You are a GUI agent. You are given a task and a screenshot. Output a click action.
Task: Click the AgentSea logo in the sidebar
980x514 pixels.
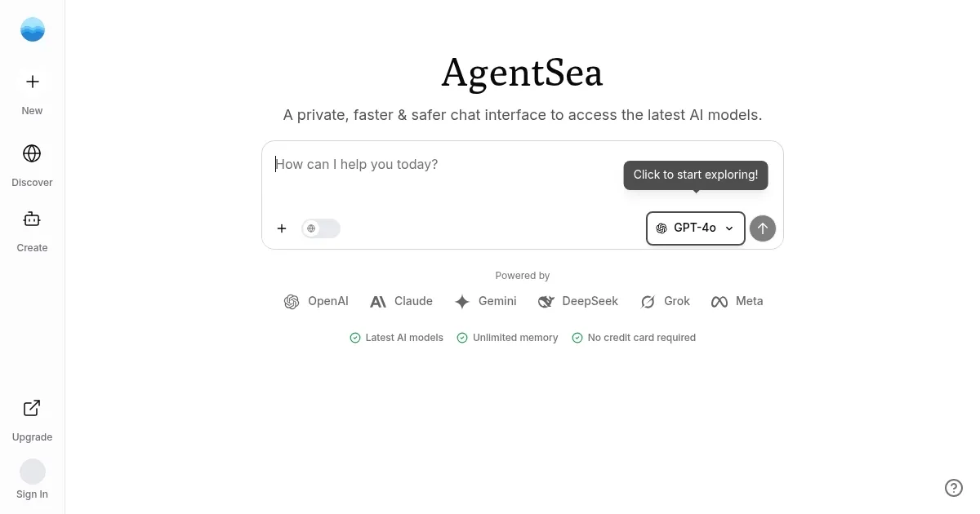tap(32, 29)
